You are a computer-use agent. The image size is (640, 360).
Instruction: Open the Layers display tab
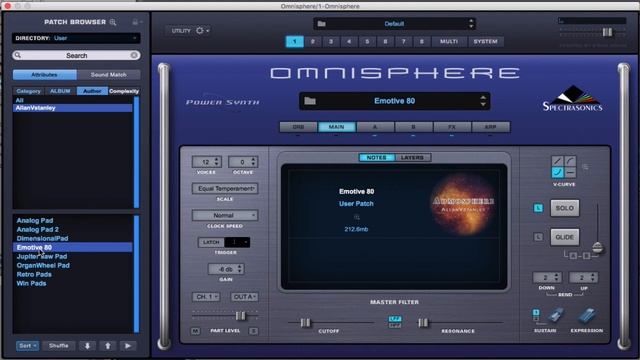(412, 158)
